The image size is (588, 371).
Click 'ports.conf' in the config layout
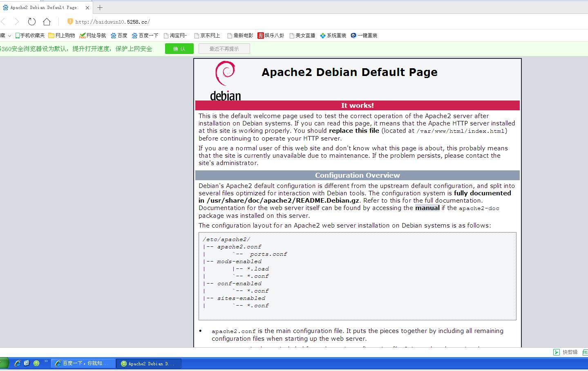pos(268,254)
